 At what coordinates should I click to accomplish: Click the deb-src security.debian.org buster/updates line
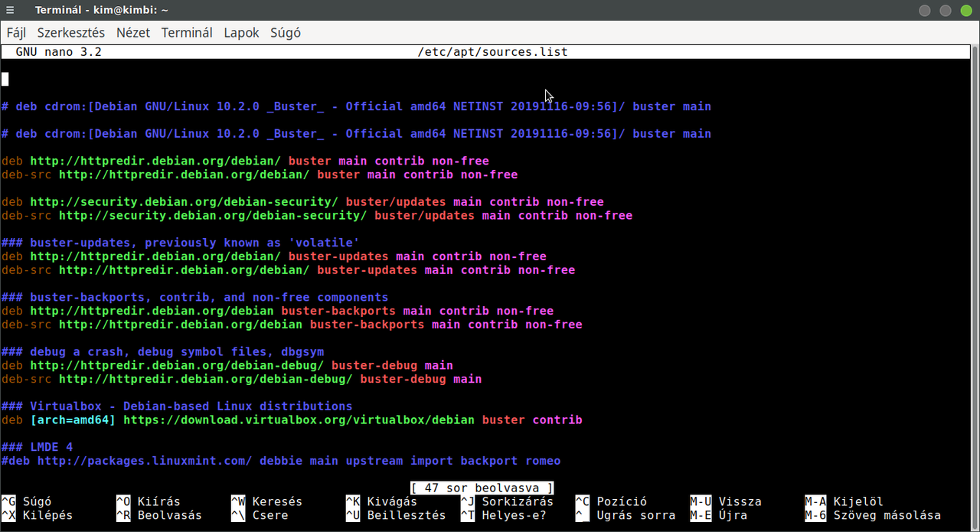317,215
